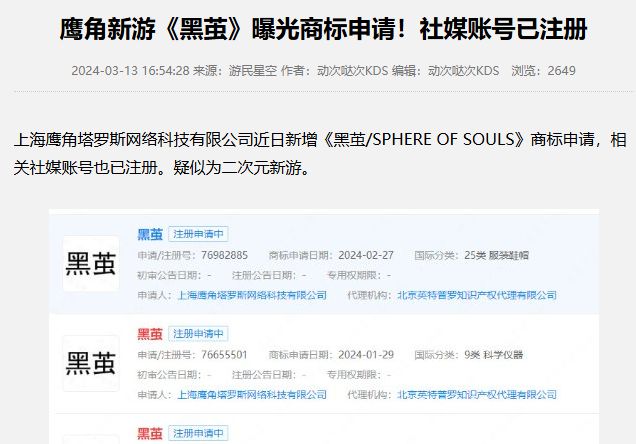This screenshot has width=636, height=444.
Task: Click the 注册申请中 status tag in the first record
Action: pyautogui.click(x=198, y=234)
